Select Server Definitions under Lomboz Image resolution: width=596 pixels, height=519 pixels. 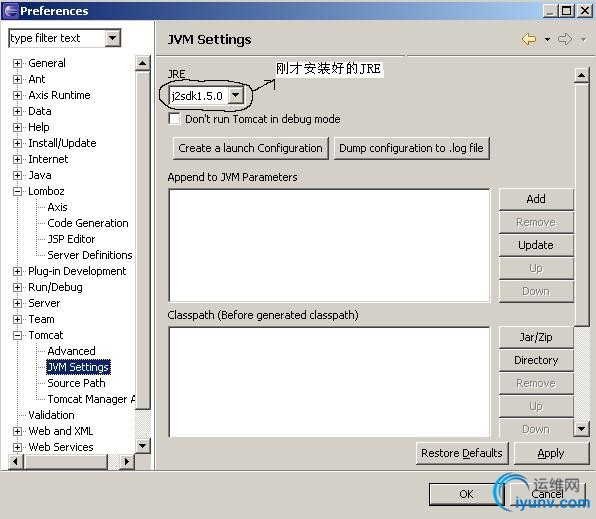pyautogui.click(x=90, y=255)
